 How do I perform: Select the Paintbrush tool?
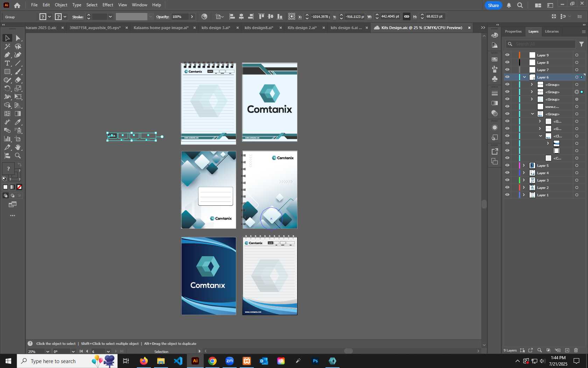coord(18,71)
